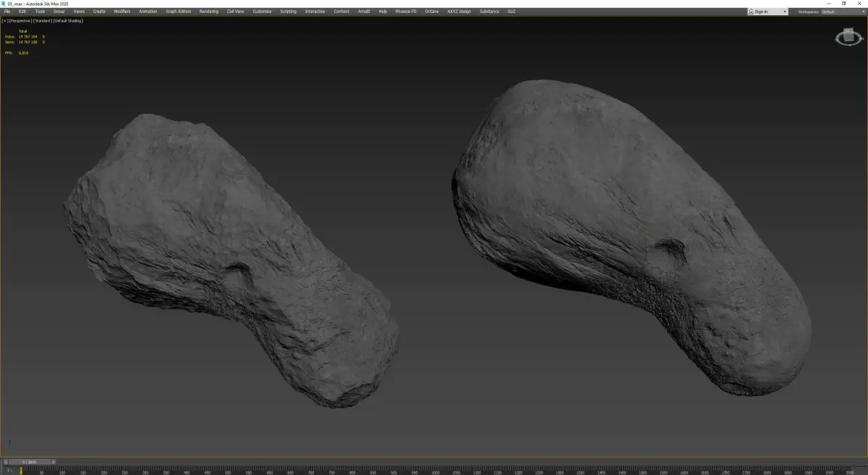Open the Civil View menu
This screenshot has height=475, width=868.
[x=235, y=12]
